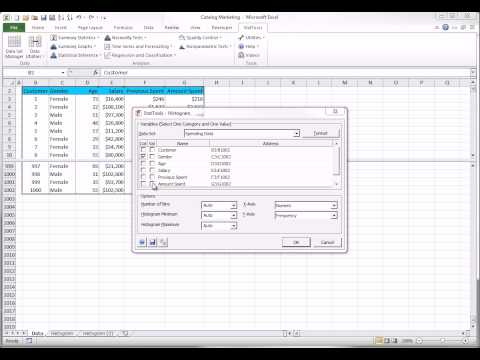Switch to the Developer tab
The image size is (480, 360).
coord(222,27)
